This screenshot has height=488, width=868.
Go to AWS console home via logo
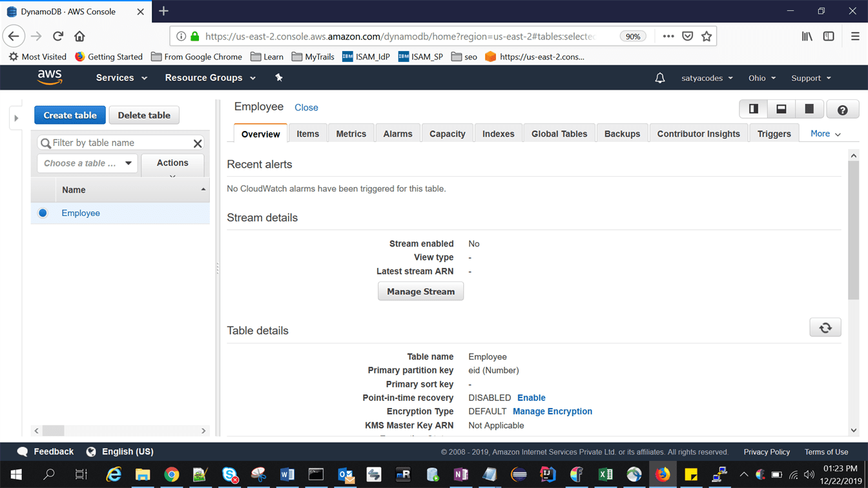[x=50, y=77]
